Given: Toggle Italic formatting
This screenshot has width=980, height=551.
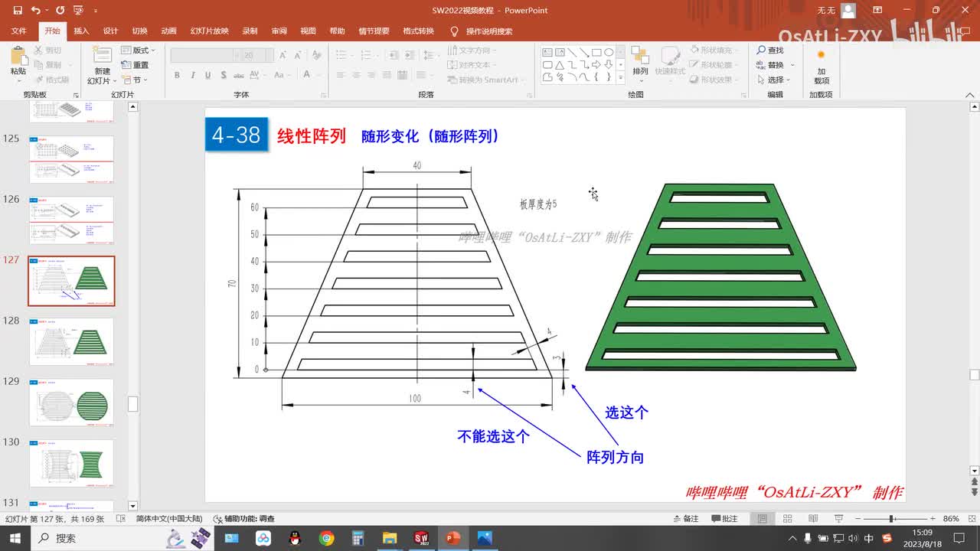Looking at the screenshot, I should (x=192, y=75).
